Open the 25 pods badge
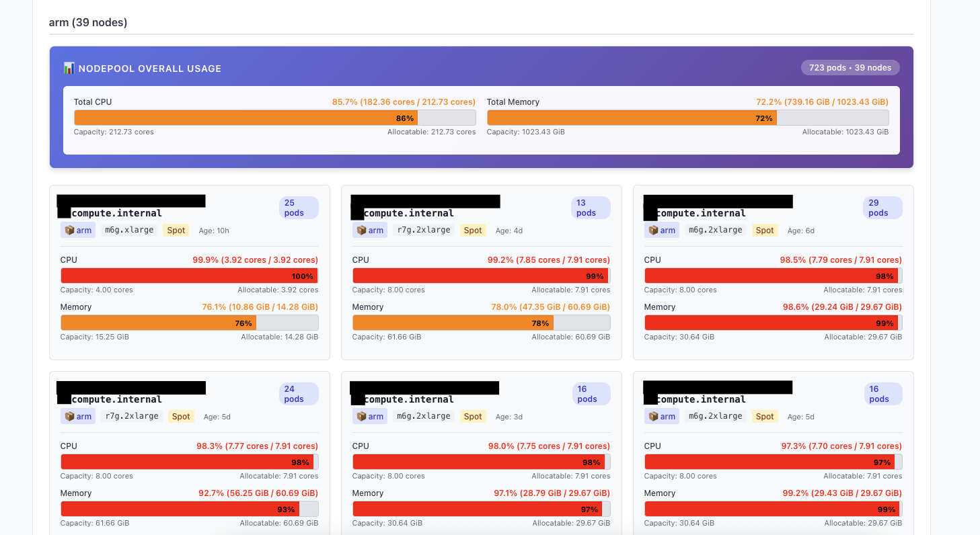 coord(298,208)
